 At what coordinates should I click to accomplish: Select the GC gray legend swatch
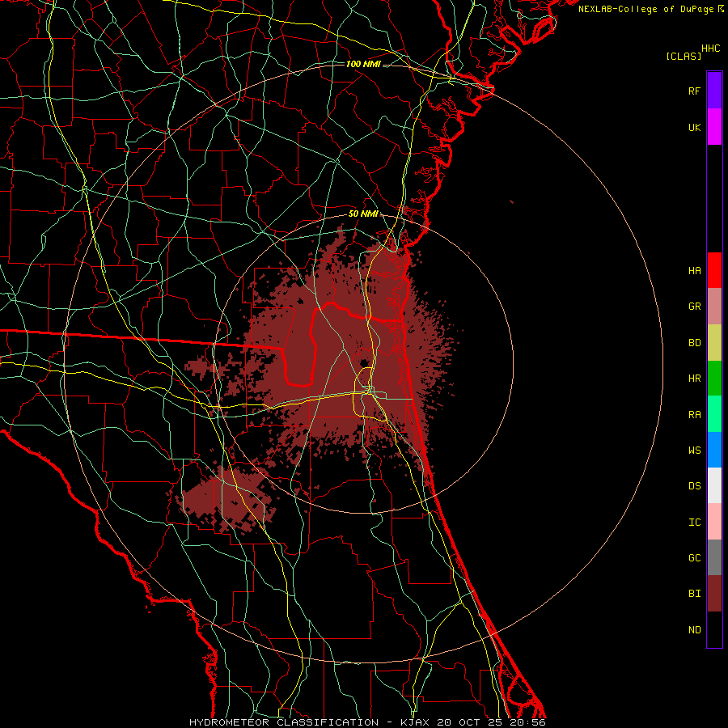[714, 557]
